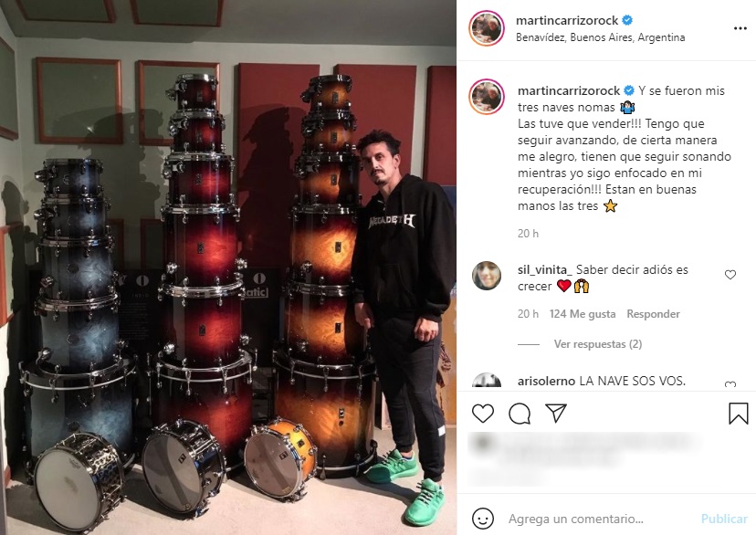Image resolution: width=756 pixels, height=535 pixels.
Task: Share the post using the paper plane icon
Action: click(556, 413)
